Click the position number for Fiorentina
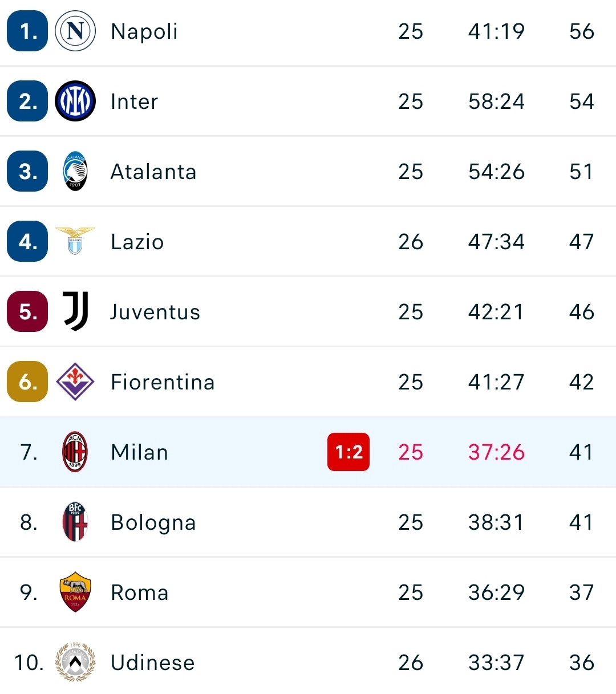The image size is (616, 694). pyautogui.click(x=27, y=382)
